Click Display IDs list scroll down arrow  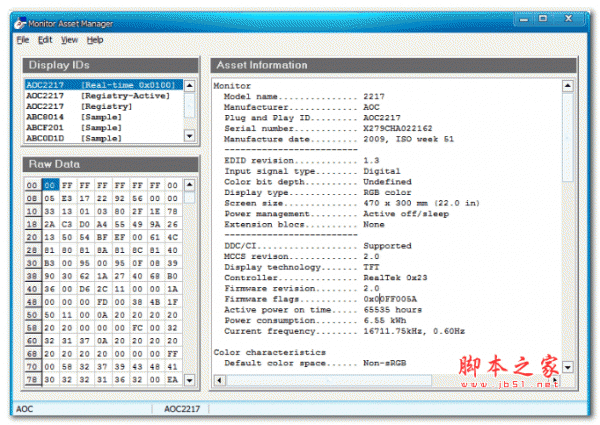189,136
